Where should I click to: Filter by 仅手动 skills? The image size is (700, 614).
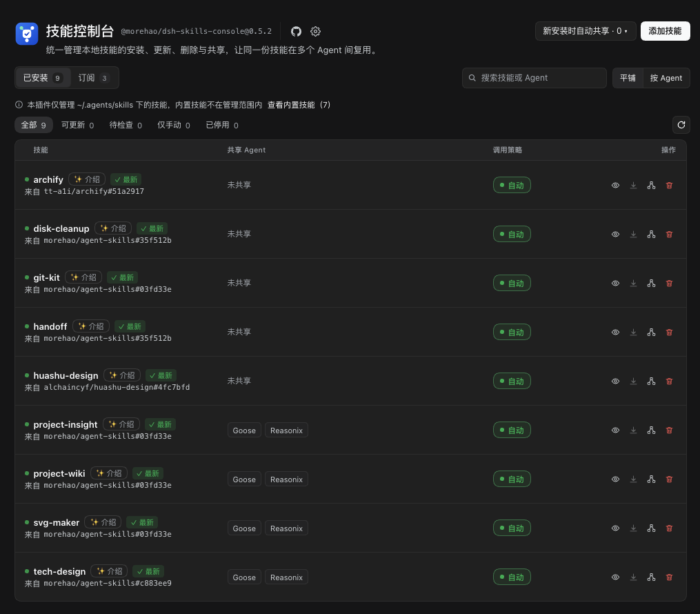coord(174,125)
